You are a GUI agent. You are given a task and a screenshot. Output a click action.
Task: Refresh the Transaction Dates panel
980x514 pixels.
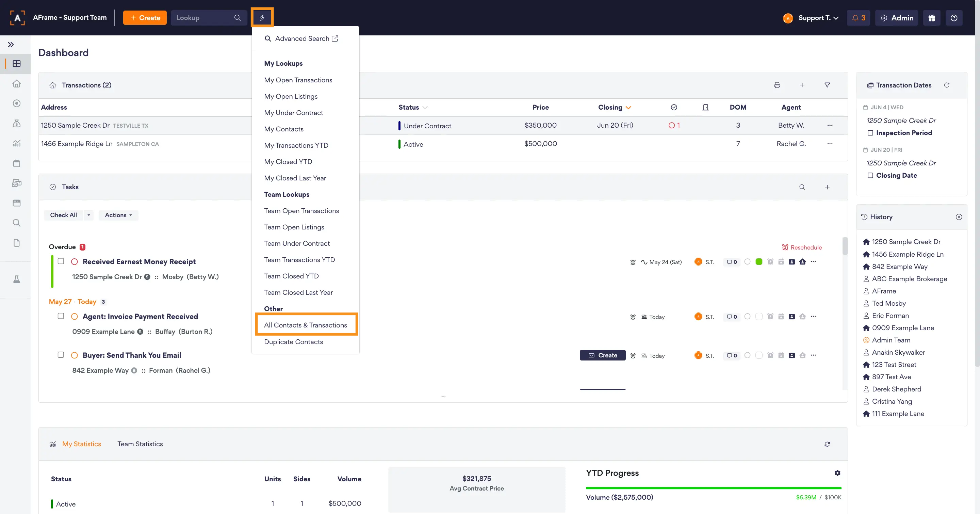pos(947,85)
